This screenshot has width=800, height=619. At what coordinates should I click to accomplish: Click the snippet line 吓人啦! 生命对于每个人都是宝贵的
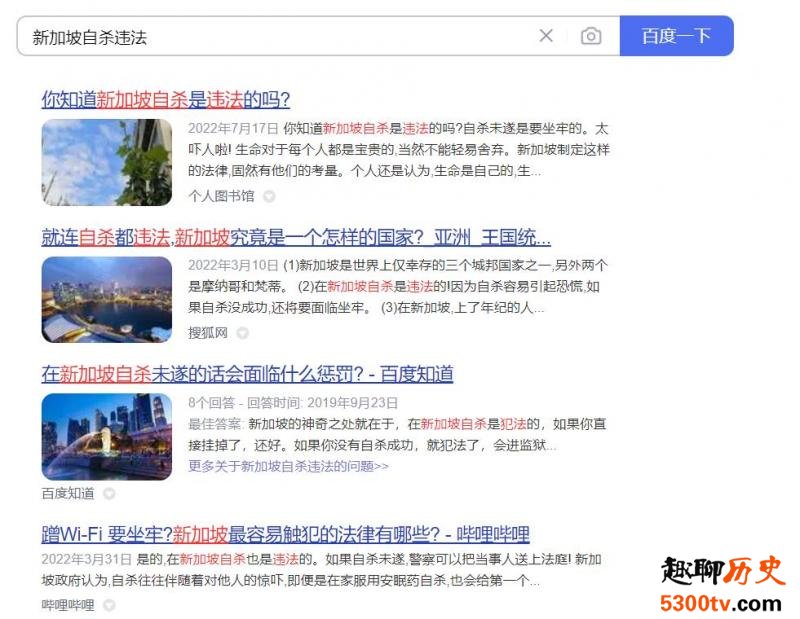click(x=399, y=150)
